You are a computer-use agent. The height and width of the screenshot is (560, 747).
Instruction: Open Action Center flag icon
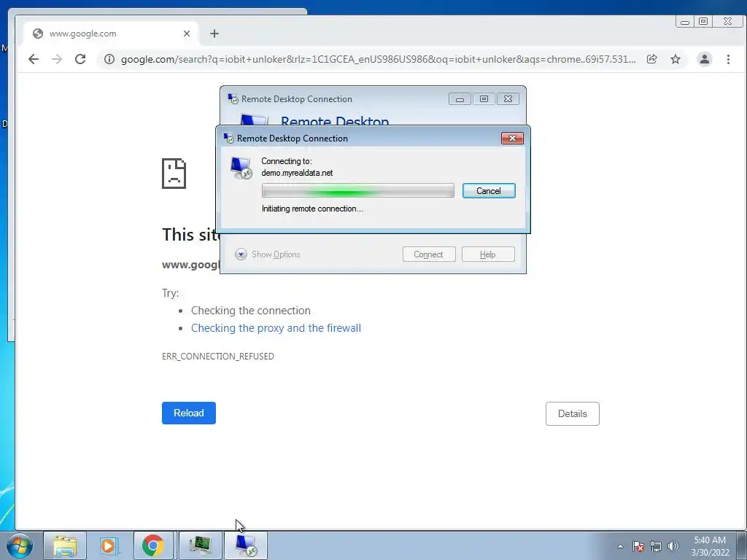pos(638,546)
